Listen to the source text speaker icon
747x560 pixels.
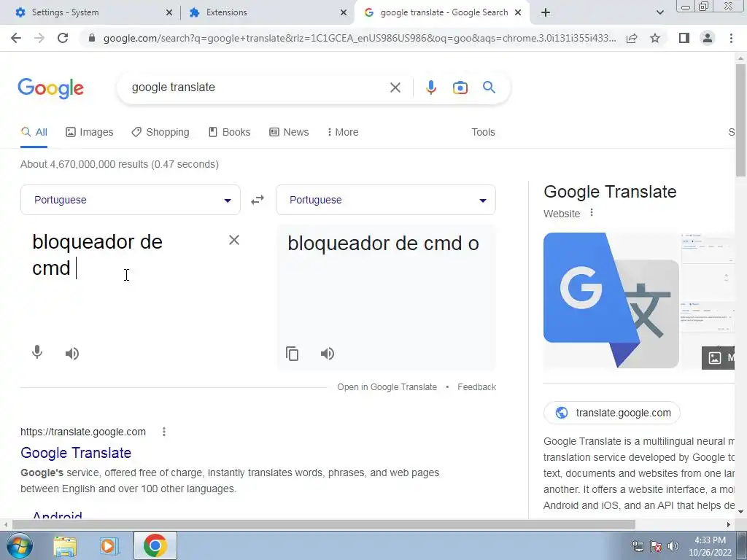tap(72, 354)
